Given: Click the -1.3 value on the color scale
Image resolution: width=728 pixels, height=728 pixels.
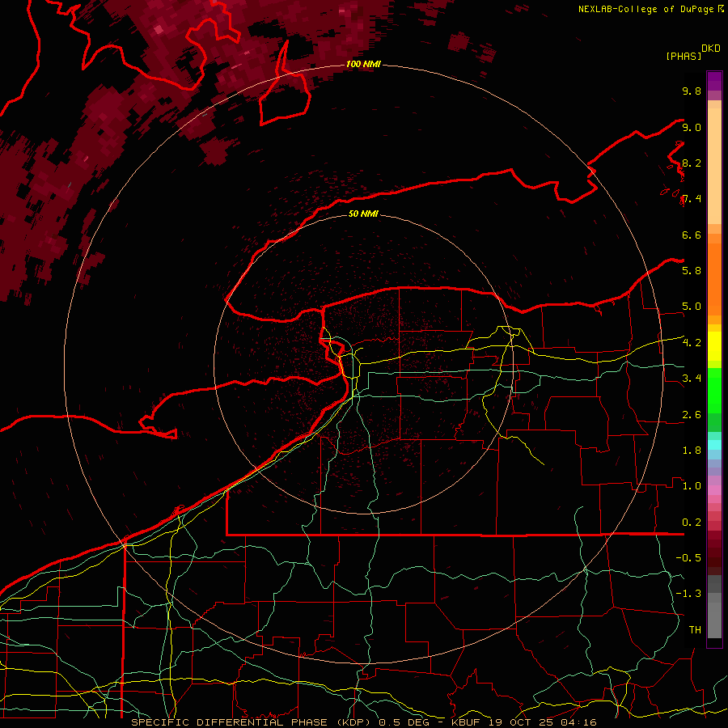Looking at the screenshot, I should [688, 594].
